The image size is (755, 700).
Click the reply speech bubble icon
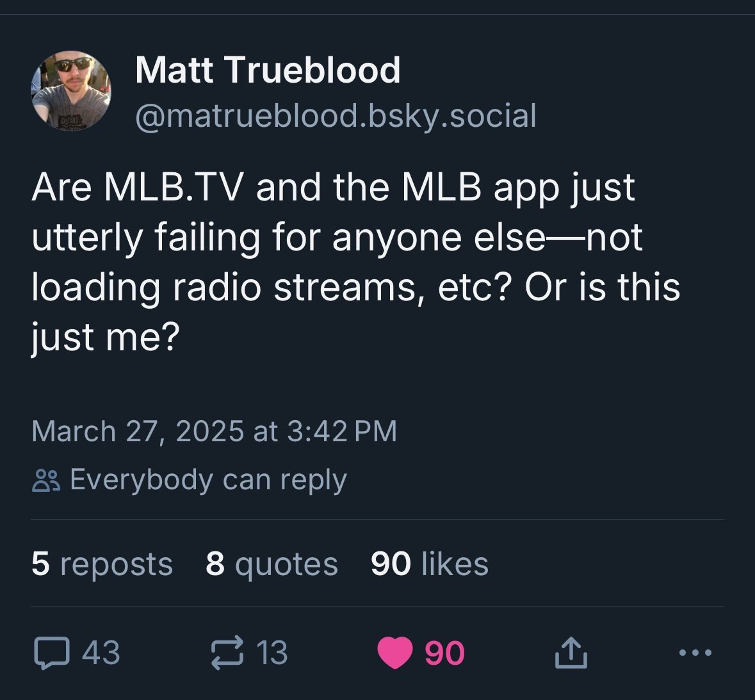tap(51, 653)
